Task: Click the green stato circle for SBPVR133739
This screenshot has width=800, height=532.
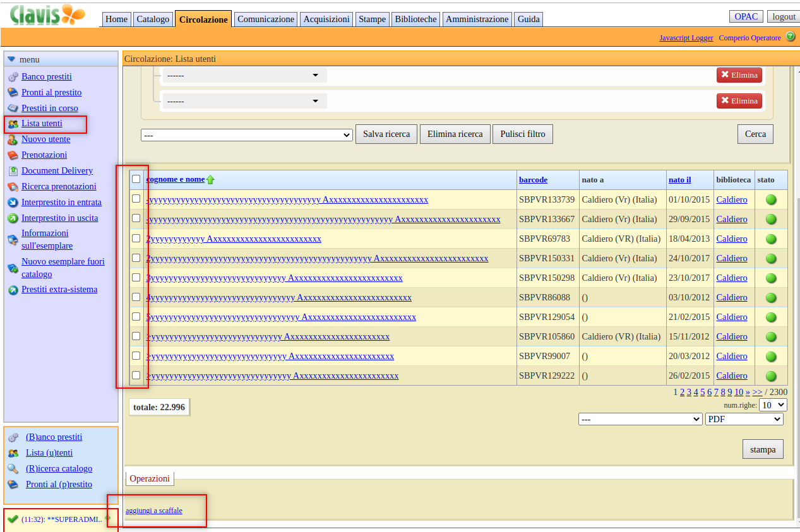Action: [771, 200]
